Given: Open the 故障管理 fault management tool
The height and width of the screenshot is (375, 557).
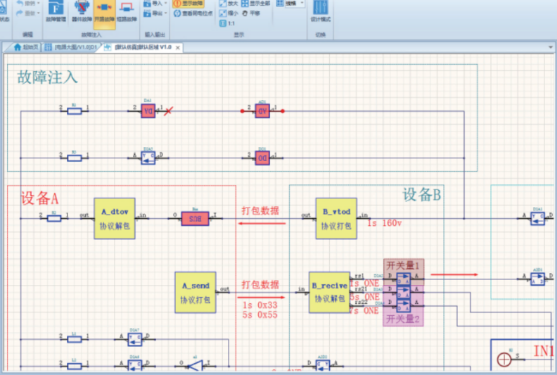Looking at the screenshot, I should 56,12.
